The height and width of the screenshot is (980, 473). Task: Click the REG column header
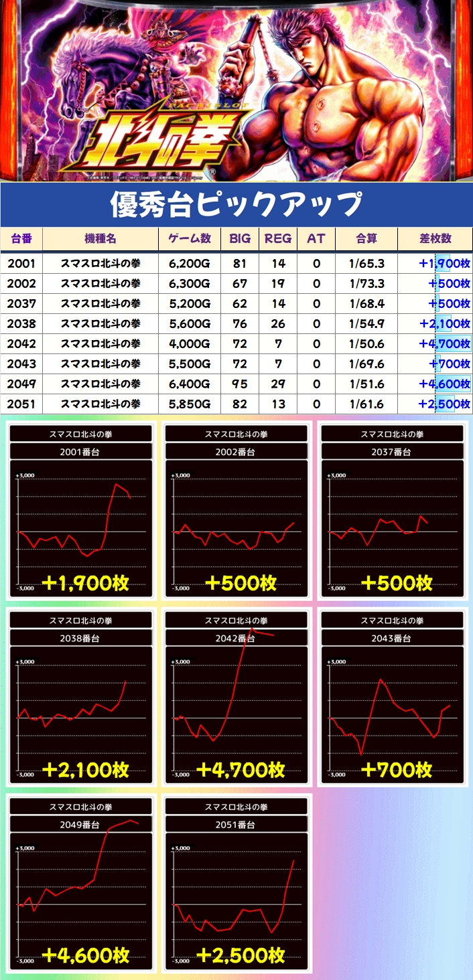pos(278,239)
